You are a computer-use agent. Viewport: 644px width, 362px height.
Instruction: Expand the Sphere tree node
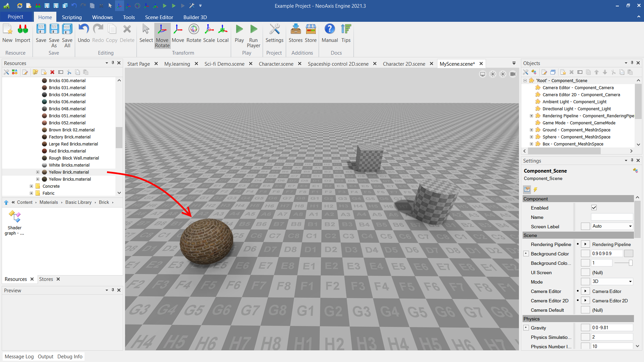531,137
